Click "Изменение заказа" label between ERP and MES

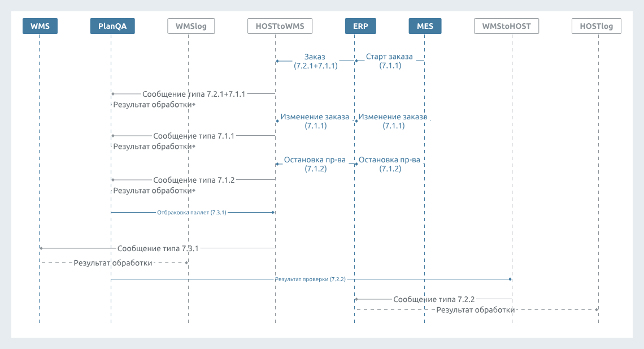pyautogui.click(x=393, y=121)
